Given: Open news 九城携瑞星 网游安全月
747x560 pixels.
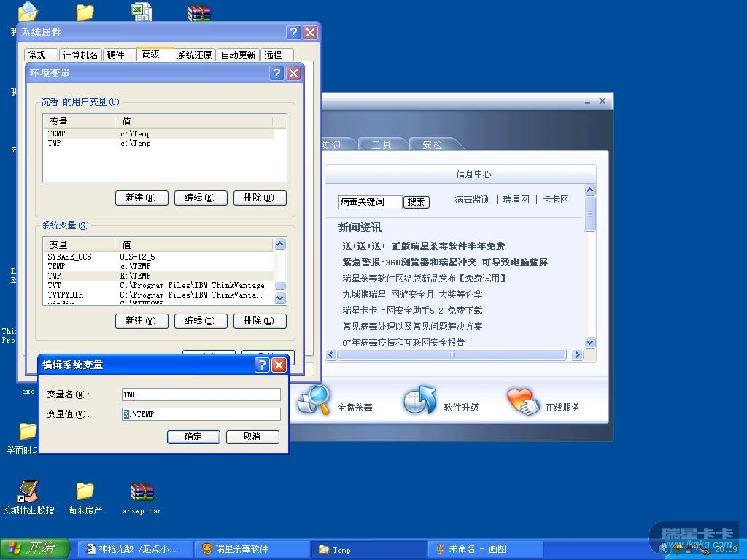Looking at the screenshot, I should coord(412,295).
